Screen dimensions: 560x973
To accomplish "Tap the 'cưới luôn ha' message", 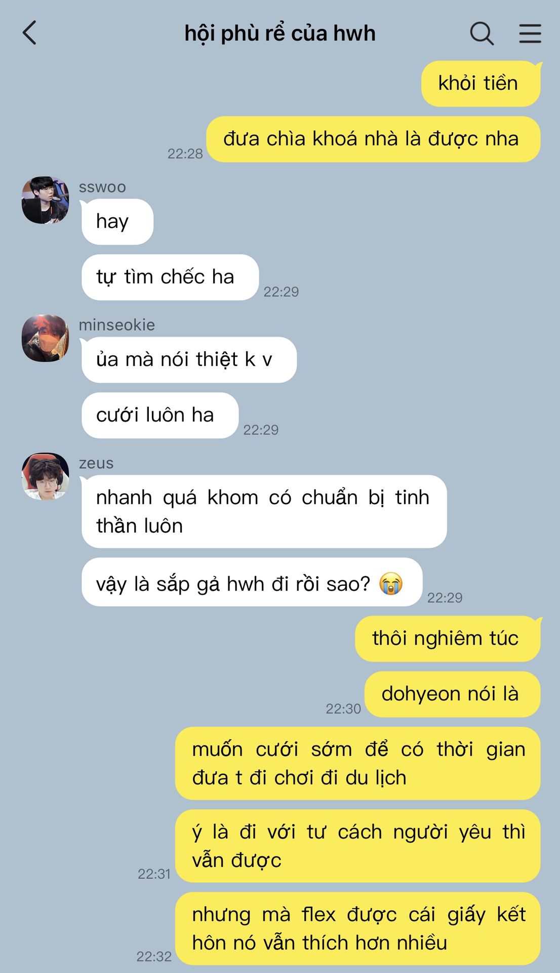I will (x=160, y=416).
